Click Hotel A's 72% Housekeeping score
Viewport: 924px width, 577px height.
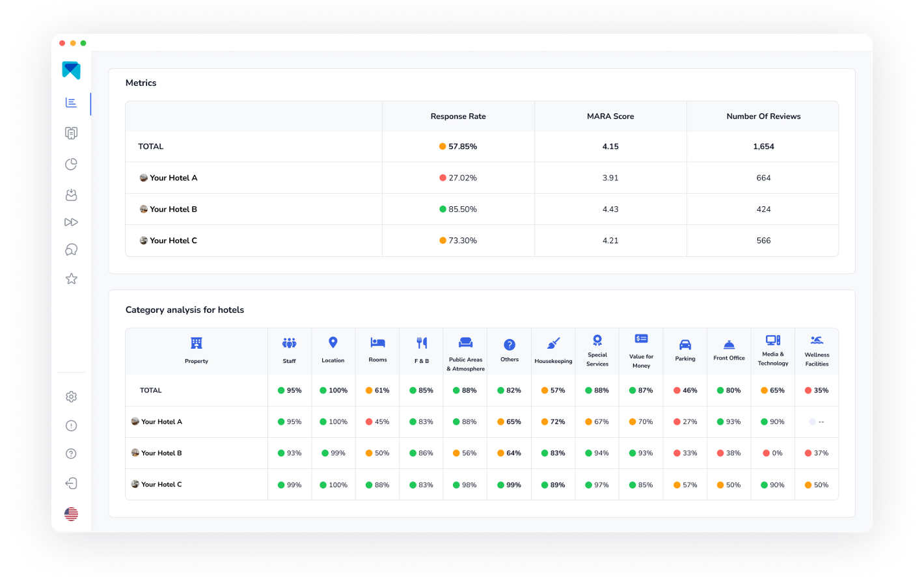point(558,422)
